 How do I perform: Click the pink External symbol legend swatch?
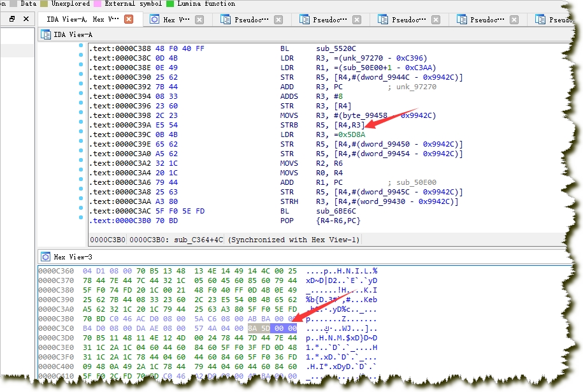pos(97,3)
